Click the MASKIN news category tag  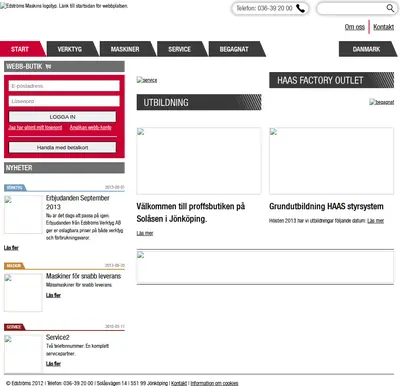[x=14, y=266]
